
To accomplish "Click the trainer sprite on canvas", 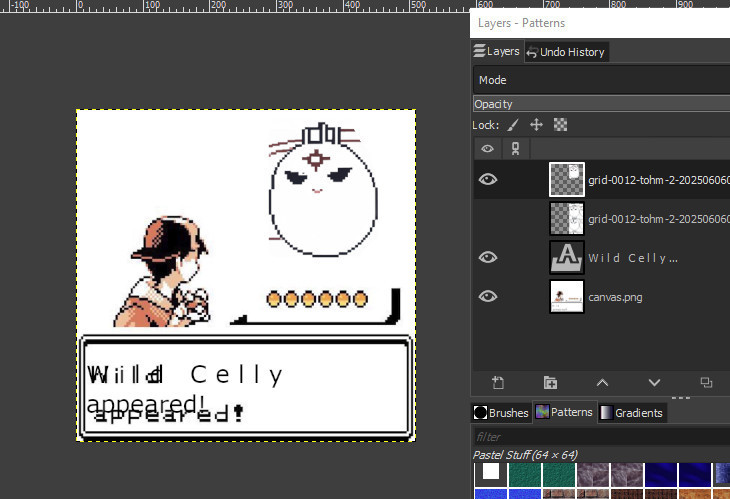I will pyautogui.click(x=163, y=272).
